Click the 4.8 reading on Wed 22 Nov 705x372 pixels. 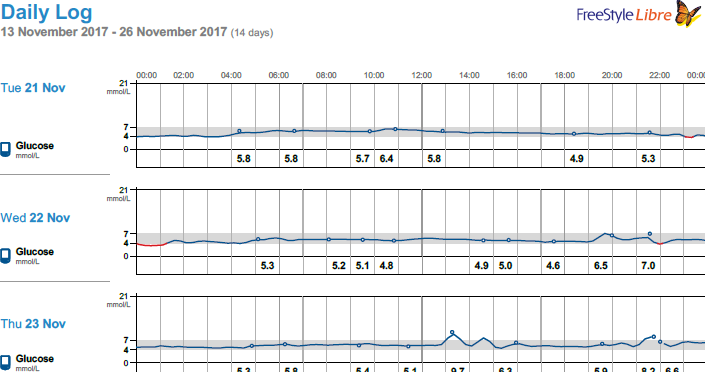(x=386, y=266)
